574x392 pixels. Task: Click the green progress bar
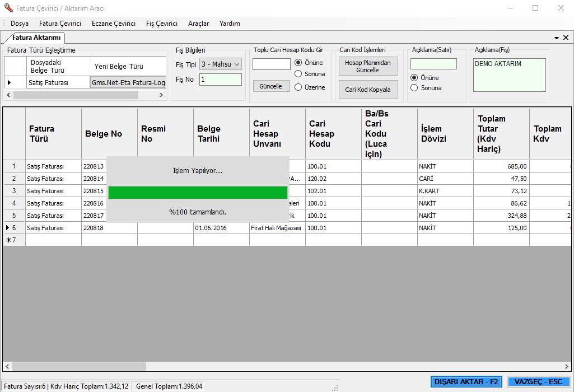tap(198, 193)
